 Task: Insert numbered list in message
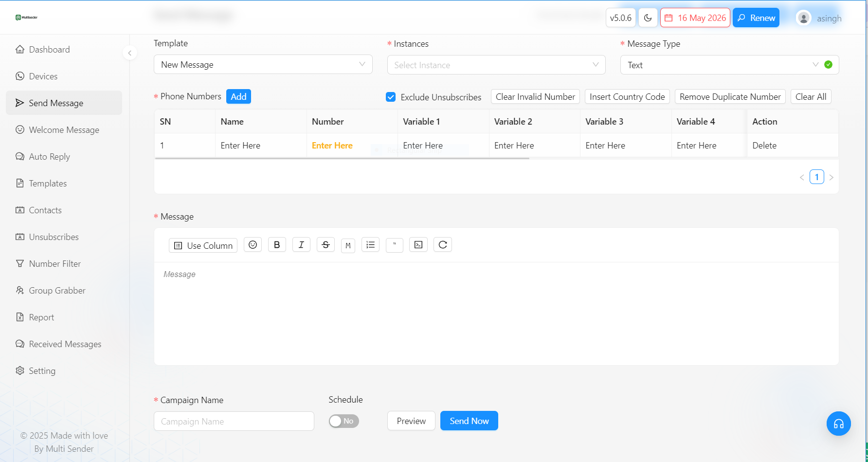(x=370, y=245)
